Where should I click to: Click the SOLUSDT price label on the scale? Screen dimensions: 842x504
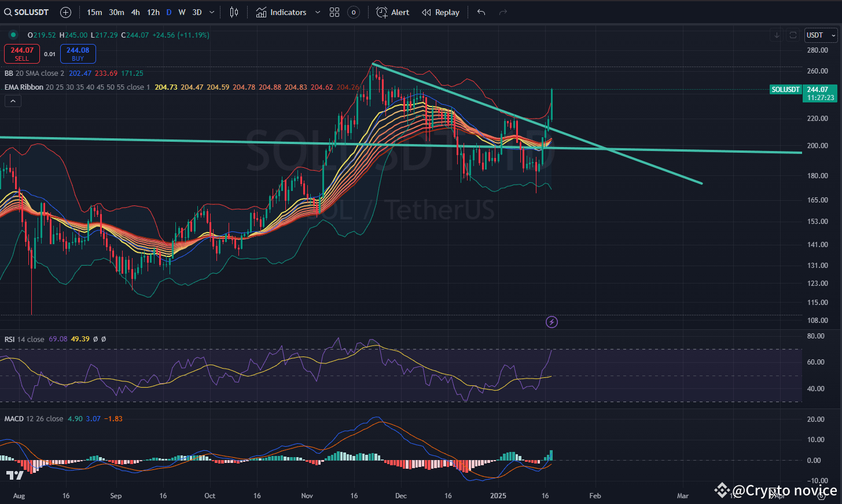tap(785, 90)
